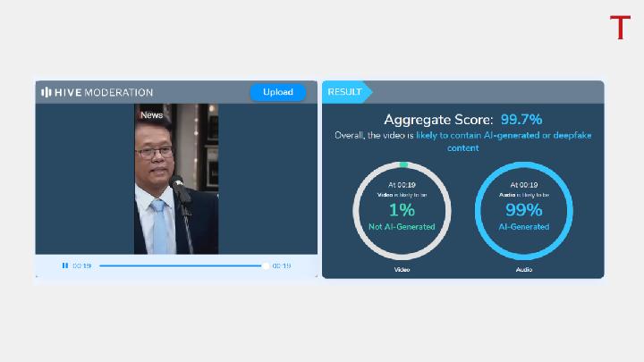Click the 'Not AI-Generated' text in the video gauge
This screenshot has height=362, width=644.
click(402, 227)
